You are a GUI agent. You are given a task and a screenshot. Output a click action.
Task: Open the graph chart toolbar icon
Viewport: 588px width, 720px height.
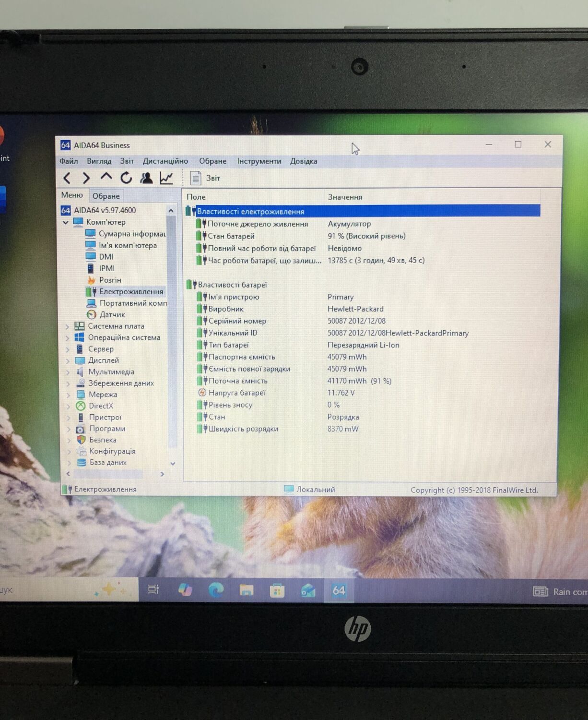tap(166, 178)
